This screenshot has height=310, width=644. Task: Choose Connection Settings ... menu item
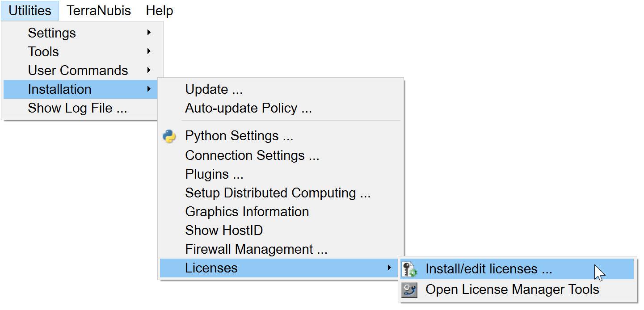click(x=252, y=155)
